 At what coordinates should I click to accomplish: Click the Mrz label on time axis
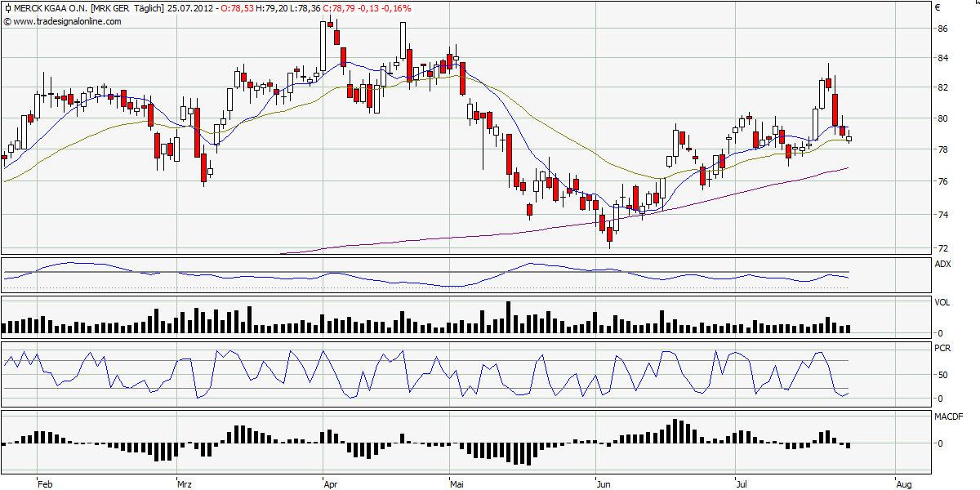(185, 483)
